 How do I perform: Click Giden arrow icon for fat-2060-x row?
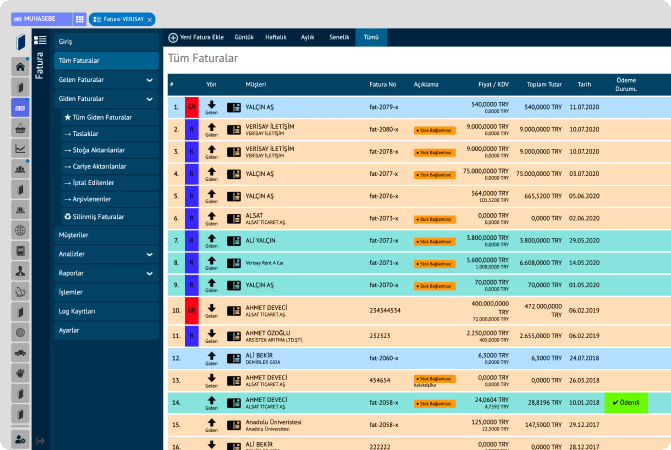pos(211,358)
